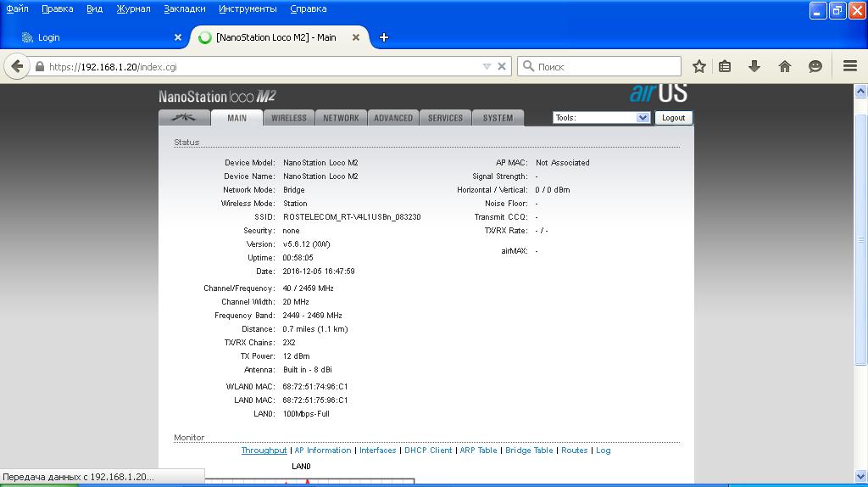Click the version value v5.6.12 (XW)
868x487 pixels.
(x=306, y=244)
